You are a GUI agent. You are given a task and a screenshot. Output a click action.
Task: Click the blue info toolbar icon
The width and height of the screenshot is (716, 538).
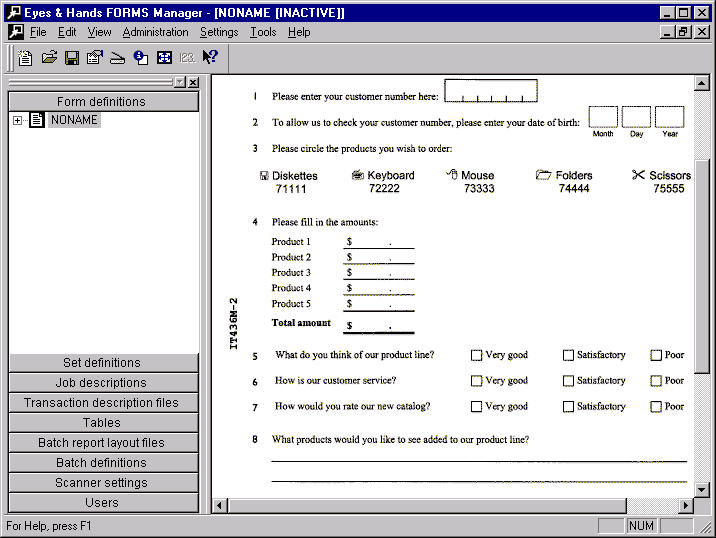[141, 58]
